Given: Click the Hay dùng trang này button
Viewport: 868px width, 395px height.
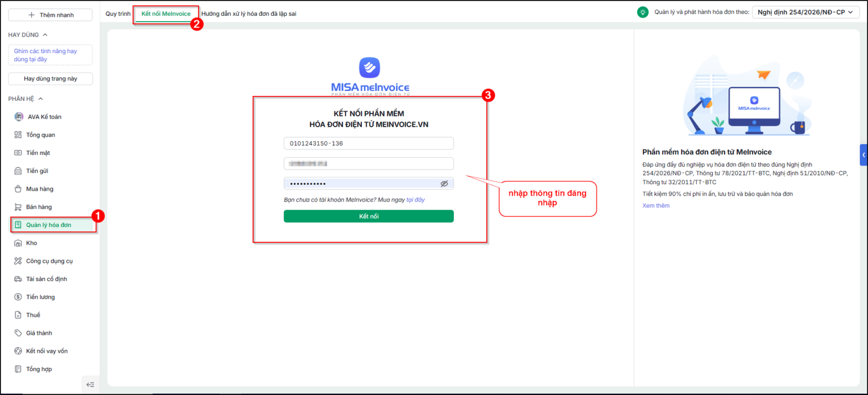Looking at the screenshot, I should point(50,79).
